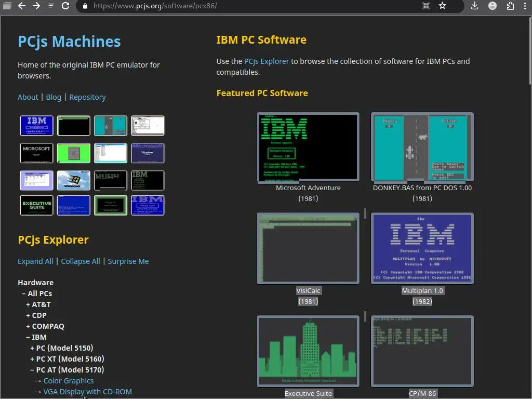Open the PCjs Machines title link

point(69,42)
